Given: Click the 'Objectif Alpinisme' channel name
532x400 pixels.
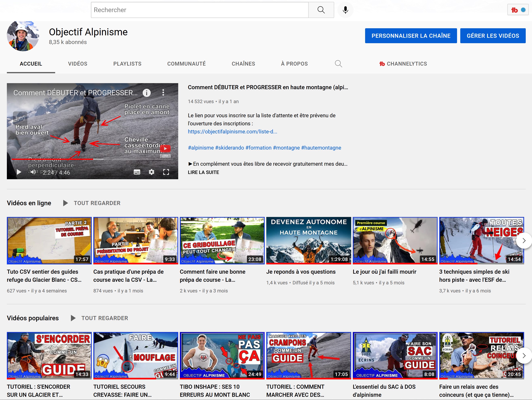Looking at the screenshot, I should 88,32.
